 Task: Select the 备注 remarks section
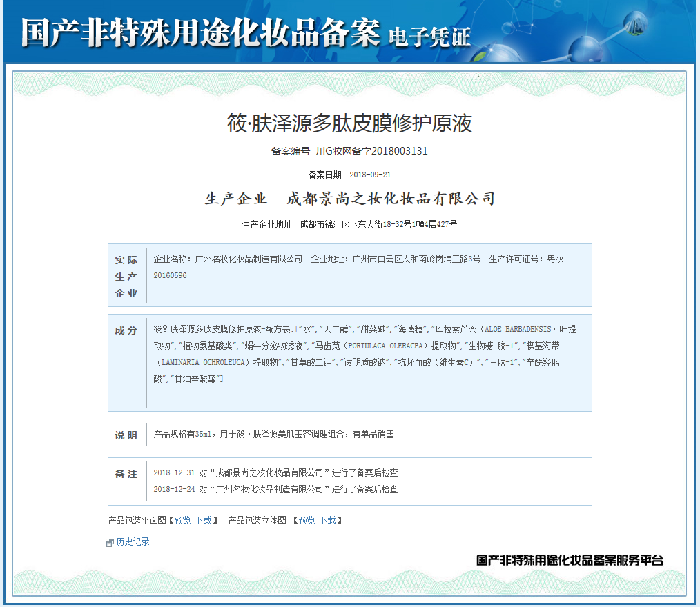tap(349, 481)
